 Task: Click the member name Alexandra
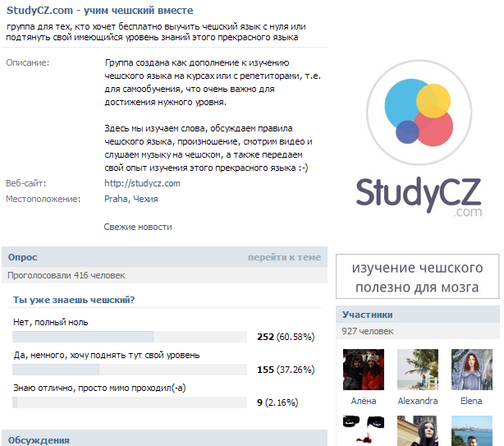point(418,401)
